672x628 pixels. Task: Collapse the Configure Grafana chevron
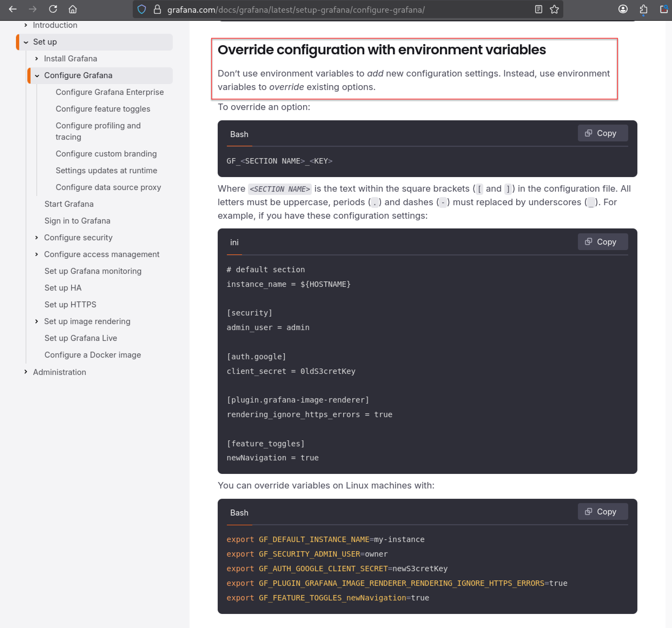coord(37,76)
